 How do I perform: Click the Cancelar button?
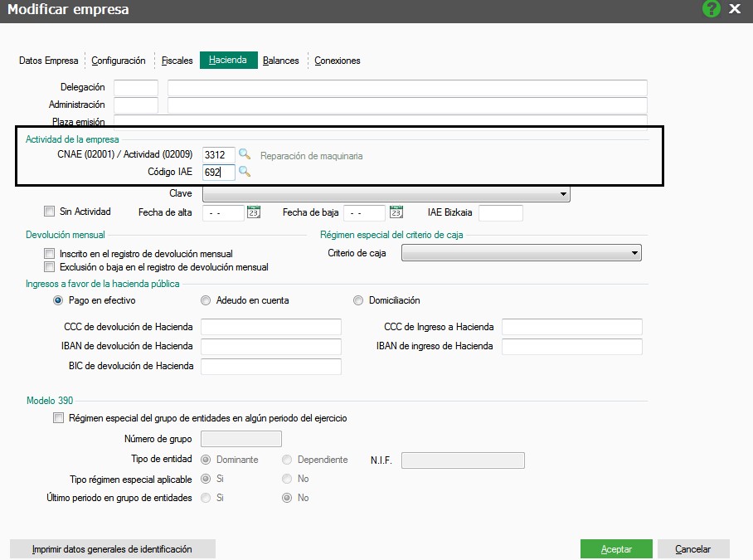pyautogui.click(x=693, y=549)
